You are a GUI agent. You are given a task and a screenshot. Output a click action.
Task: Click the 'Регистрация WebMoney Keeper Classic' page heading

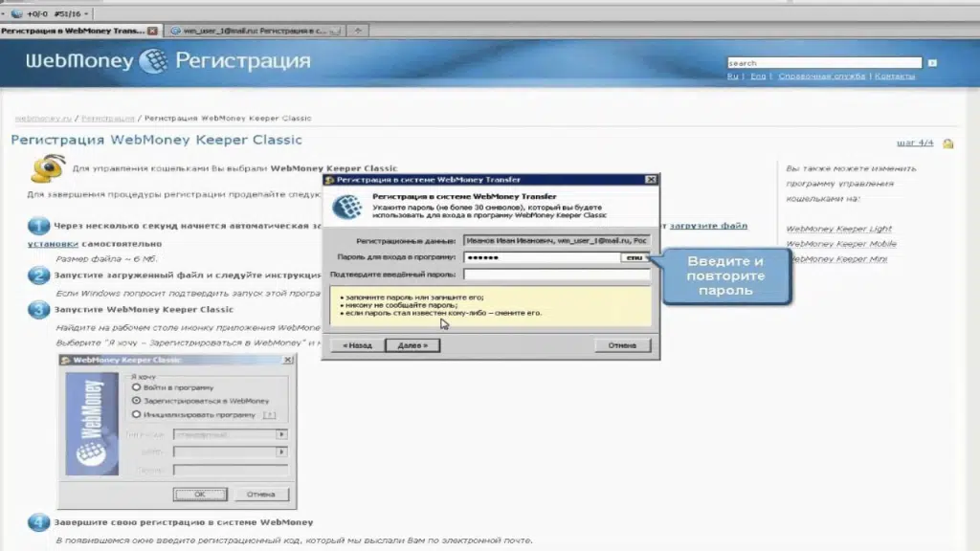pyautogui.click(x=156, y=140)
